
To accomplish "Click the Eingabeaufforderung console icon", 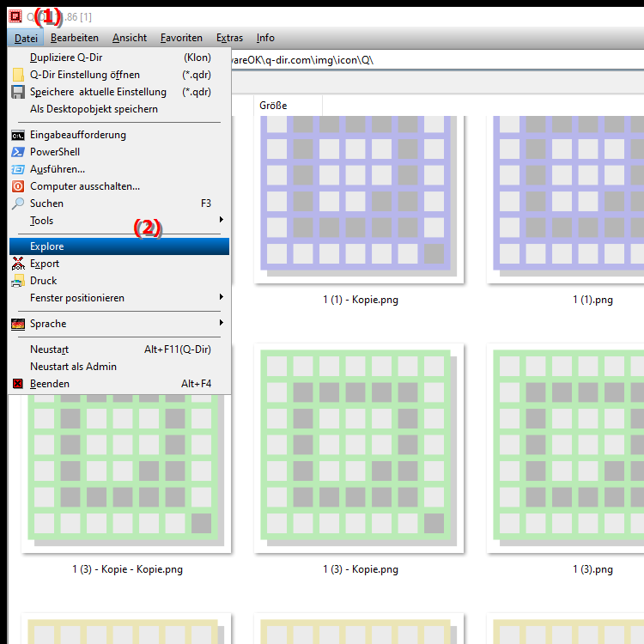I will click(x=18, y=135).
